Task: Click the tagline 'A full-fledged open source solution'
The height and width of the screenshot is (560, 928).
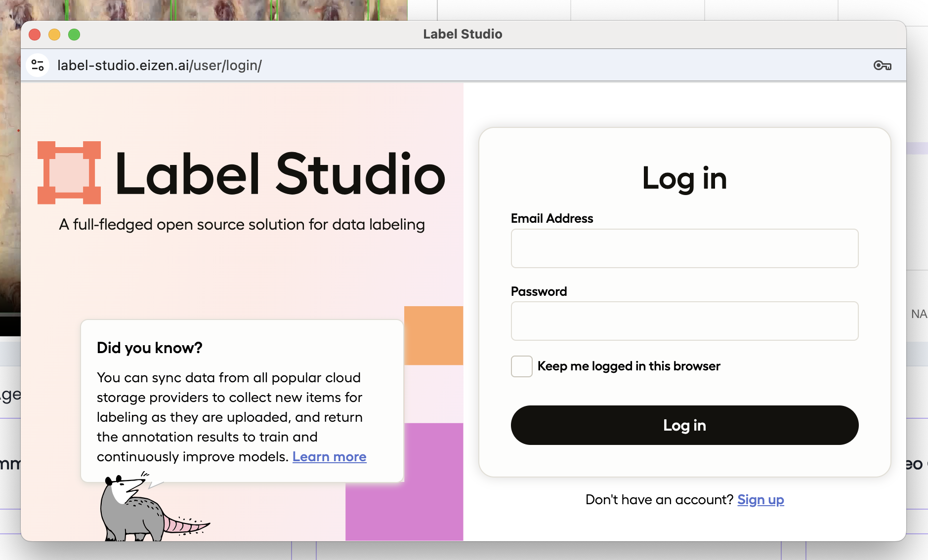Action: click(242, 225)
